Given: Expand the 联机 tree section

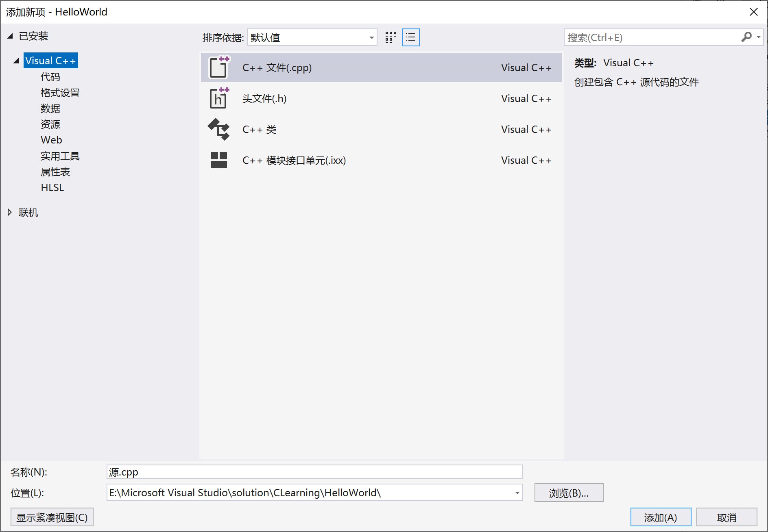Looking at the screenshot, I should click(x=10, y=212).
